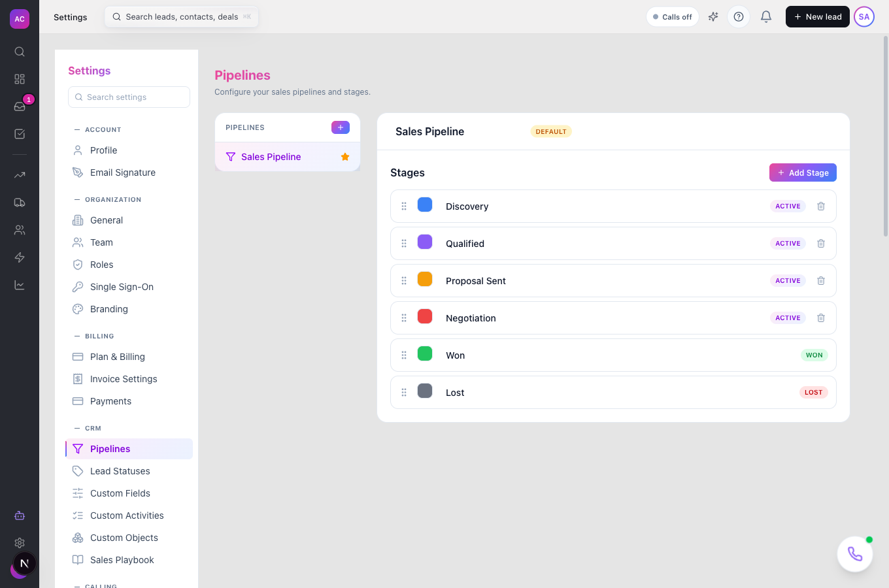Open the inbox with notification badge
This screenshot has width=889, height=588.
[20, 106]
